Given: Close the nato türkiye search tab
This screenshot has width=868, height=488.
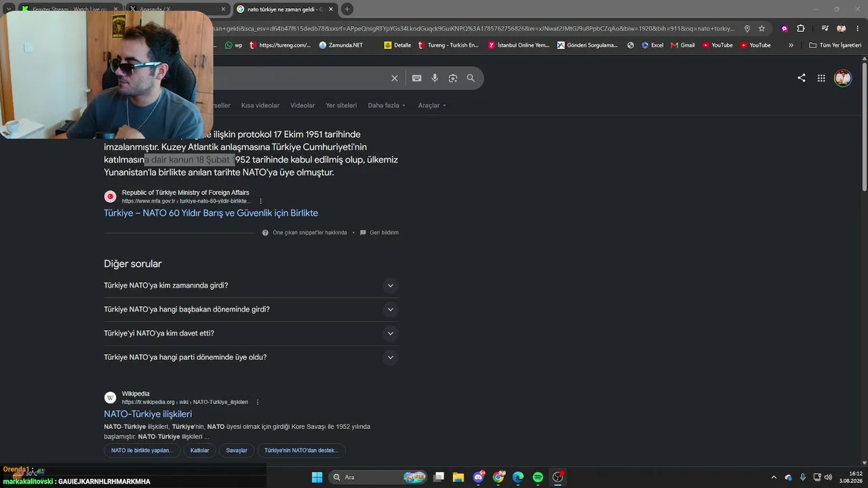Looking at the screenshot, I should click(331, 9).
